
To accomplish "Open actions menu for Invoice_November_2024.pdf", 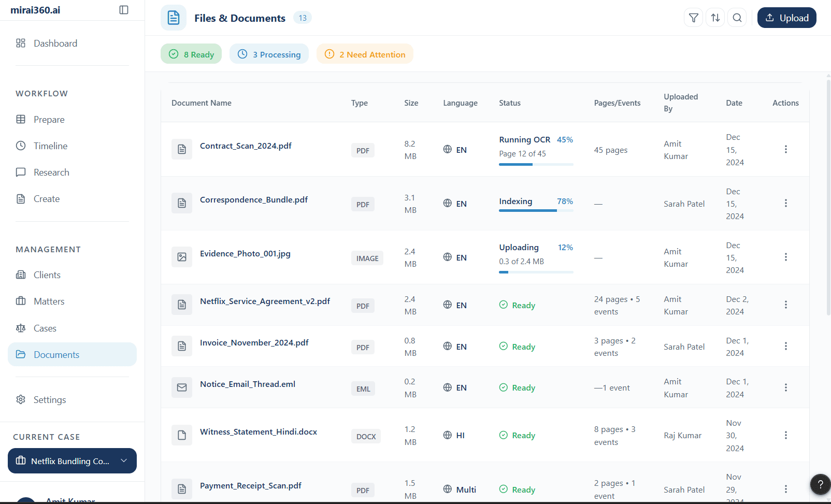I will pyautogui.click(x=785, y=346).
